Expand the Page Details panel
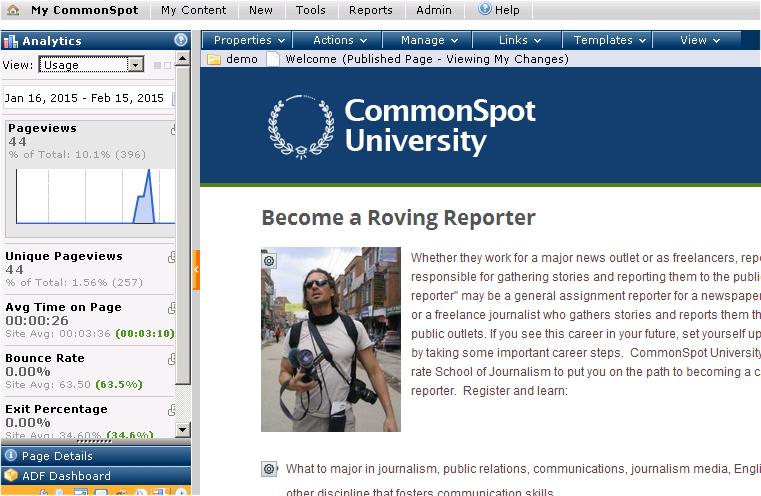This screenshot has height=496, width=761. click(x=96, y=456)
